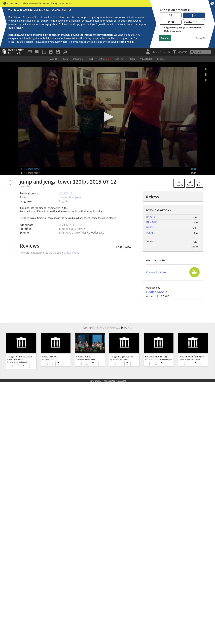
Task: Click the upload arrow icon
Action: (174, 52)
